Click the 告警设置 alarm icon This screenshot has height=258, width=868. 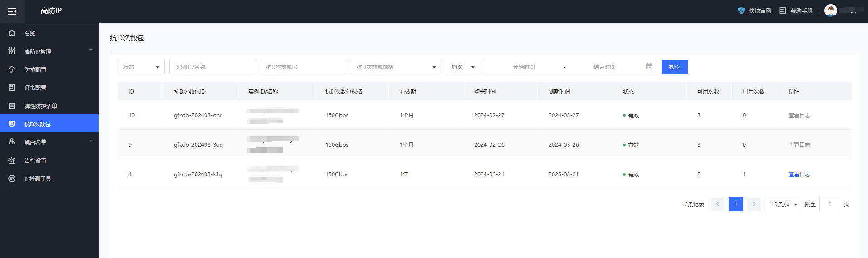[12, 160]
